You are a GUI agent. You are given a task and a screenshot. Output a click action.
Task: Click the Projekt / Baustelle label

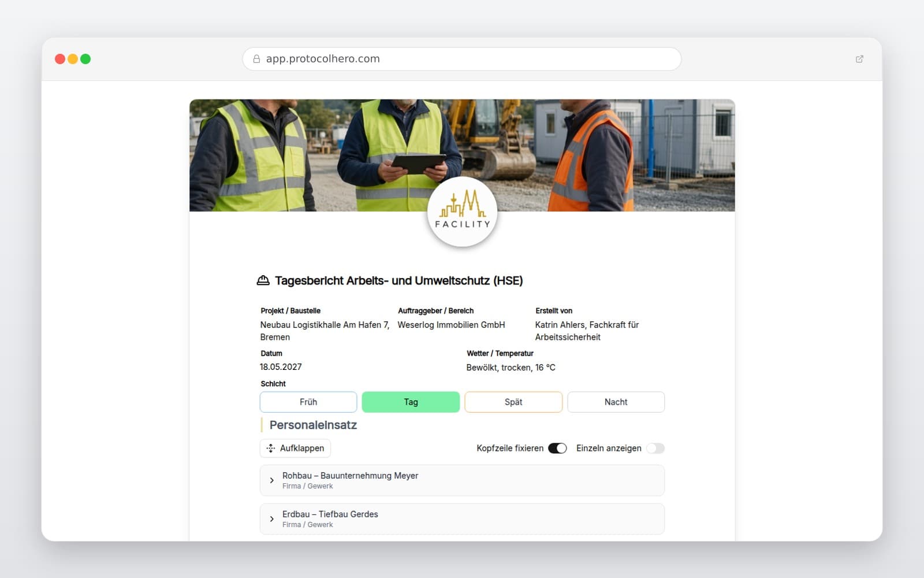290,311
